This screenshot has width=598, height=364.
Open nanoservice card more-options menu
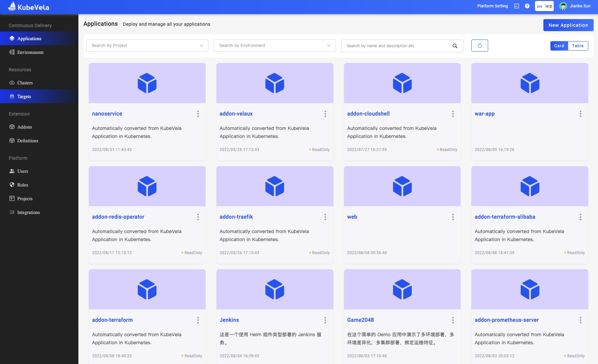pos(198,114)
